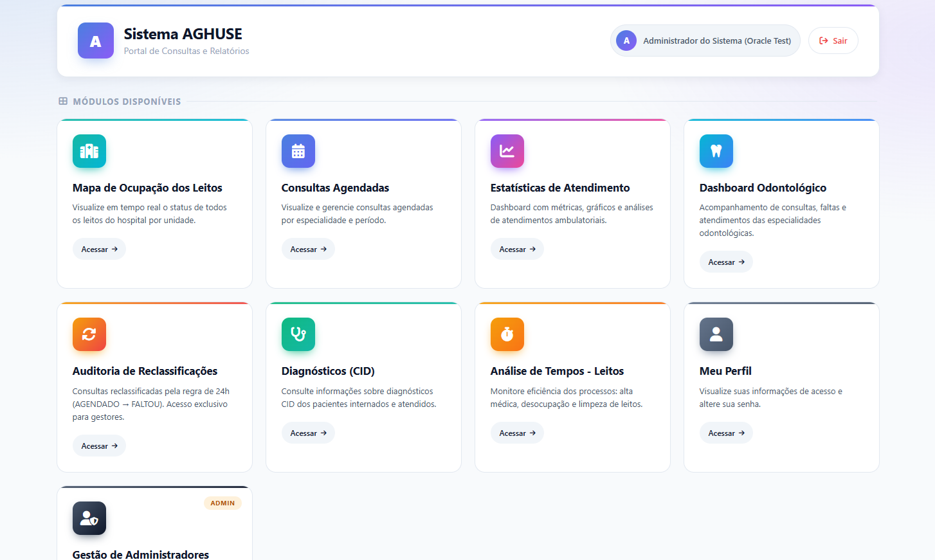Open the Administrador do Sistema user badge
This screenshot has height=560, width=935.
tap(705, 41)
